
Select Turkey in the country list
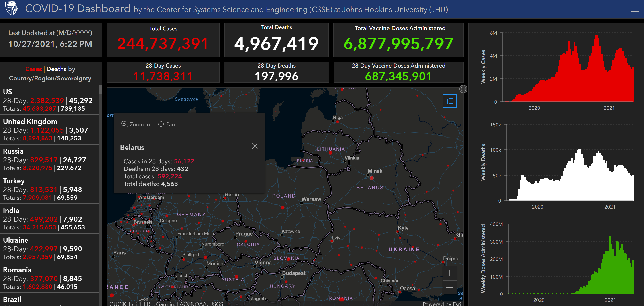[49, 189]
